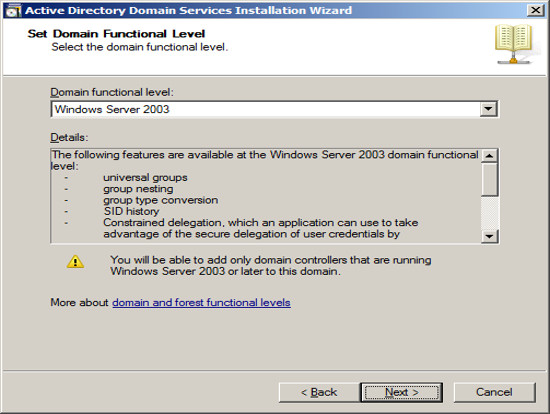This screenshot has width=550, height=414.
Task: Cancel the installation wizard
Action: click(494, 392)
